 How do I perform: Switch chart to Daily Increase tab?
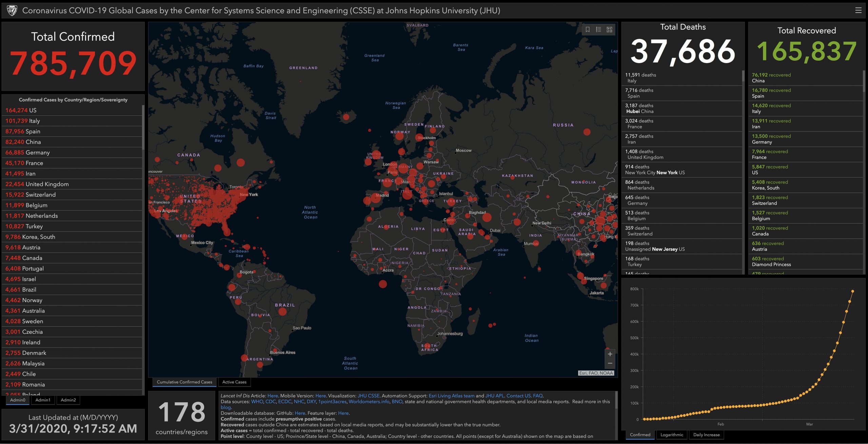[x=706, y=435]
